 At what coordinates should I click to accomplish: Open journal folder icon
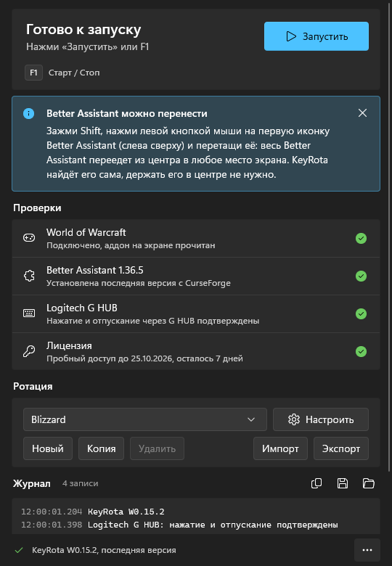click(369, 483)
